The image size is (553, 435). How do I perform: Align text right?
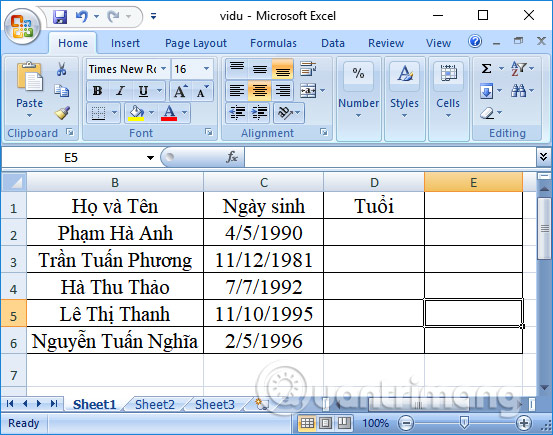tap(282, 91)
